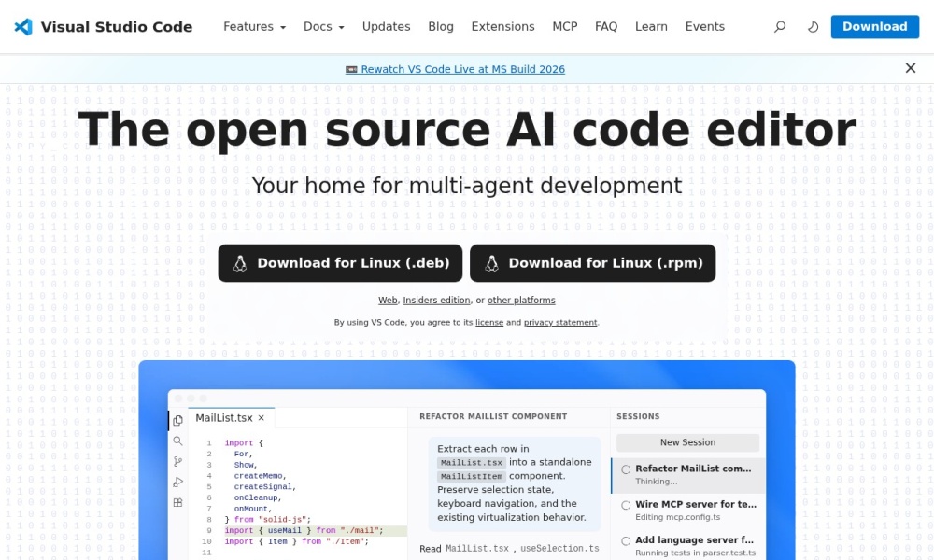Open the Updates nav item

pos(386,27)
